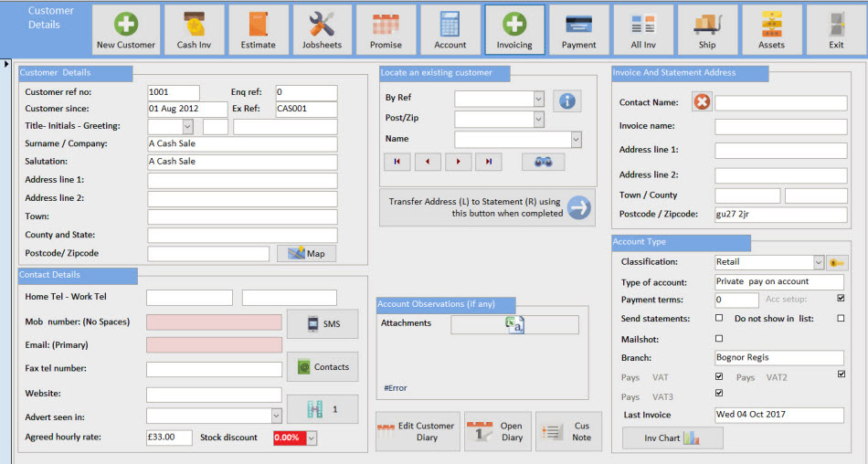This screenshot has width=868, height=464.
Task: Click the Ship toolbar icon
Action: click(707, 29)
